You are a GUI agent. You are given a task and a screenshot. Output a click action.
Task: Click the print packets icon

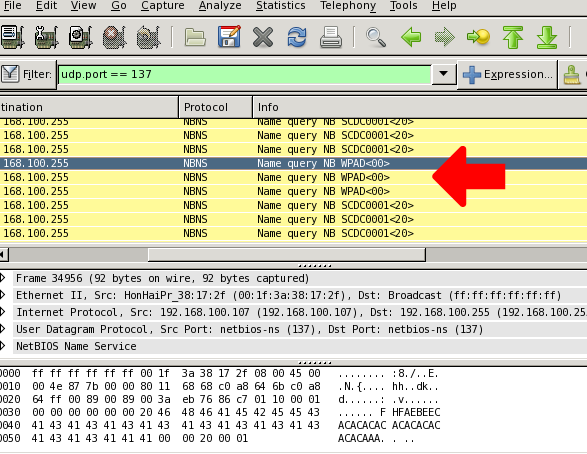coord(331,37)
